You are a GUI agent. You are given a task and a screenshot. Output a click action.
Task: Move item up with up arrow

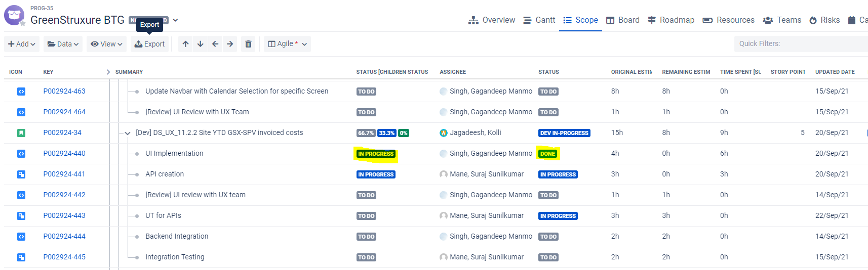186,44
